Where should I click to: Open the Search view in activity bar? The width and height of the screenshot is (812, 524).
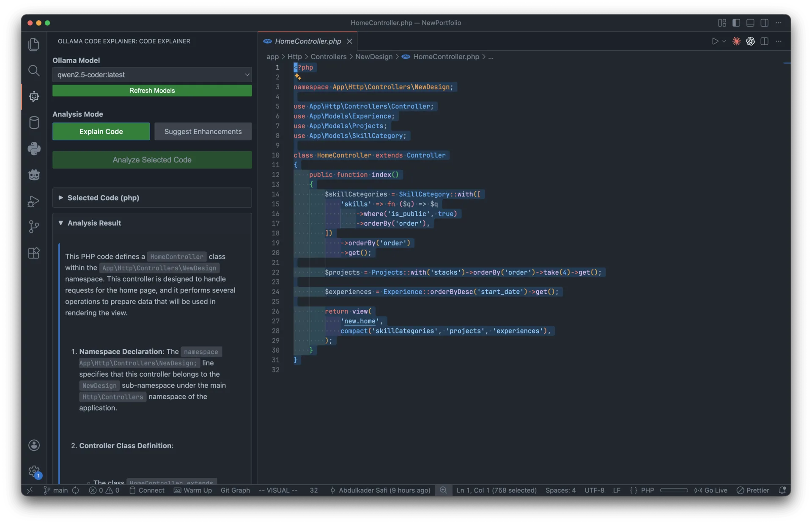coord(34,71)
